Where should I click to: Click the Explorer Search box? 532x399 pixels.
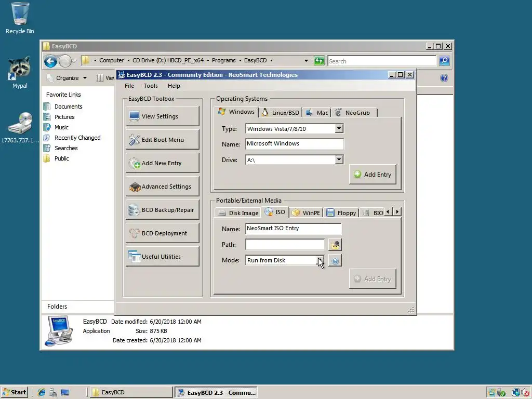click(x=382, y=61)
